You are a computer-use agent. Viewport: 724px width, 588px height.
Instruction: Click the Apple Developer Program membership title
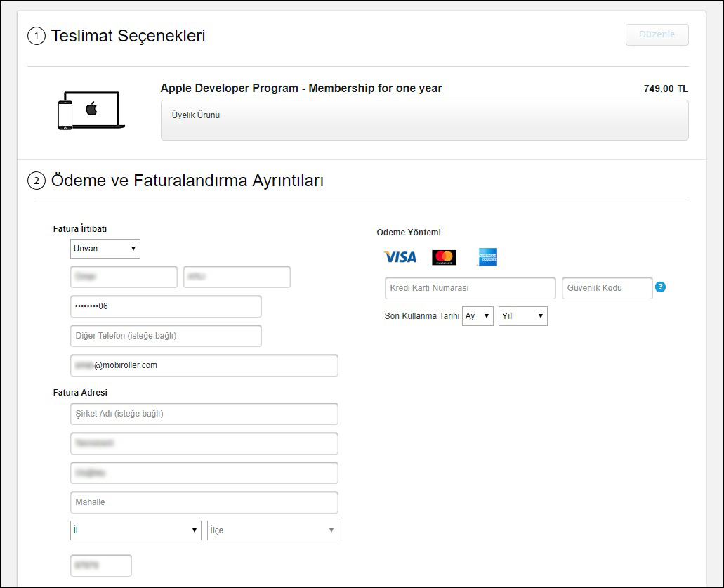point(301,89)
